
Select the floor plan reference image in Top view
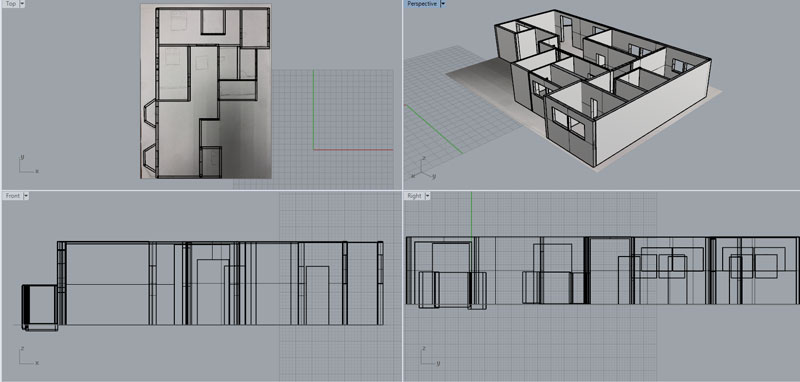[206, 91]
